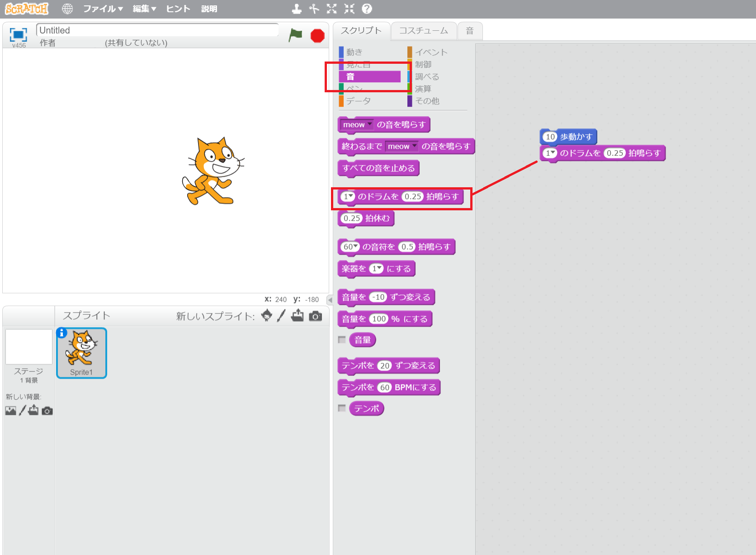Open the ヒント menu

coord(178,9)
